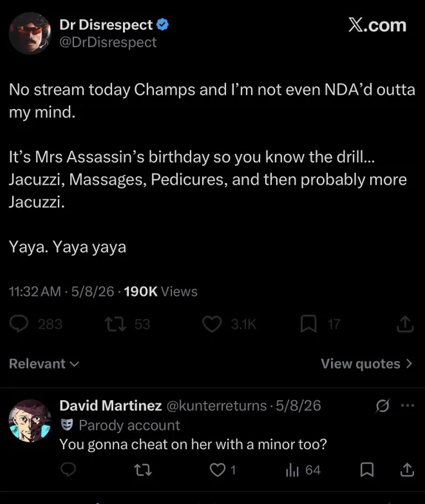425x504 pixels.
Task: Click the blue verified badge
Action: (163, 24)
